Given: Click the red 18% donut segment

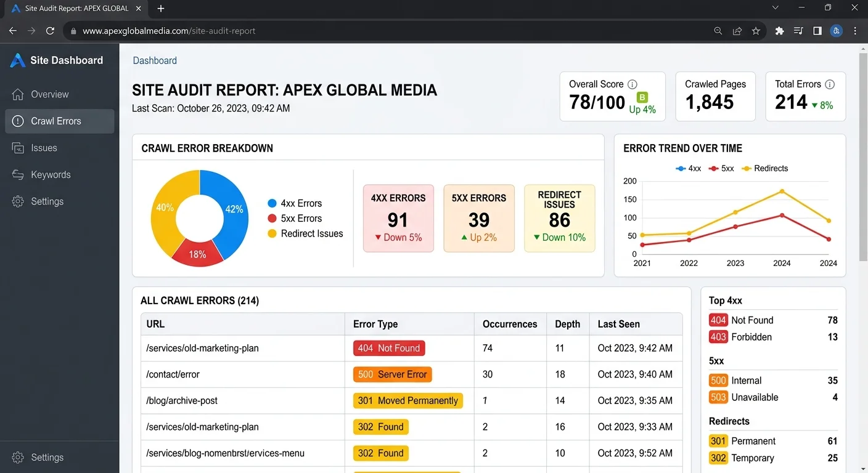Looking at the screenshot, I should tap(197, 253).
